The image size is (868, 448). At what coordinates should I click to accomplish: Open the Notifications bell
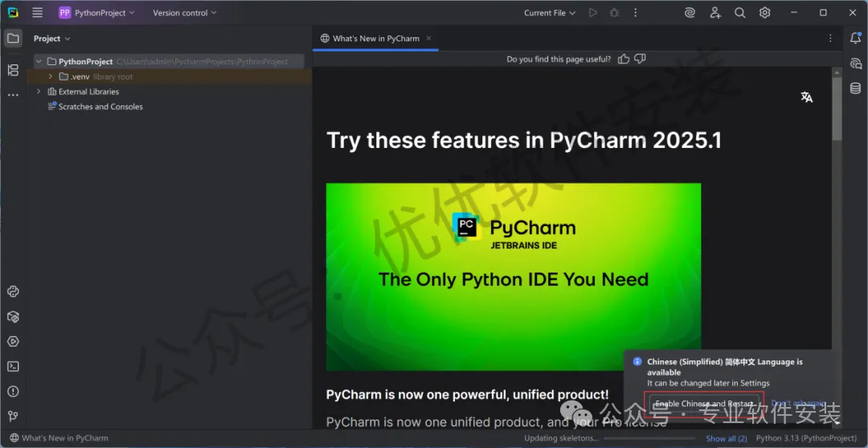point(855,39)
